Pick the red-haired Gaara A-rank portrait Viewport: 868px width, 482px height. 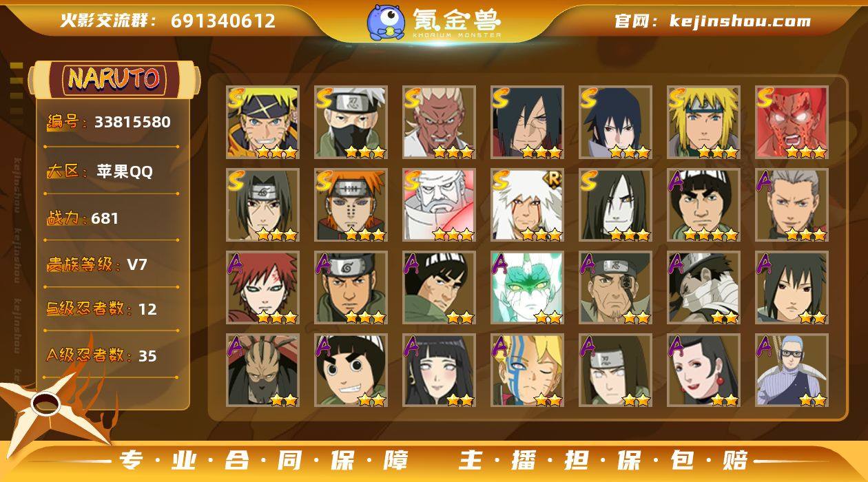pyautogui.click(x=263, y=288)
